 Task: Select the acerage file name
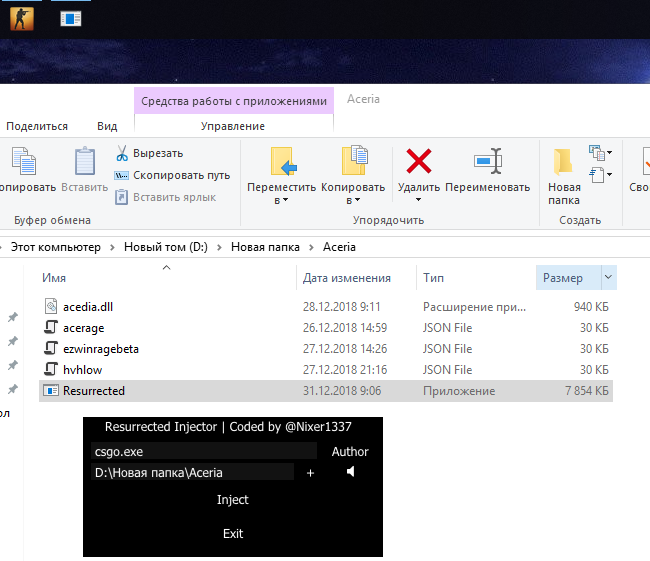(83, 328)
